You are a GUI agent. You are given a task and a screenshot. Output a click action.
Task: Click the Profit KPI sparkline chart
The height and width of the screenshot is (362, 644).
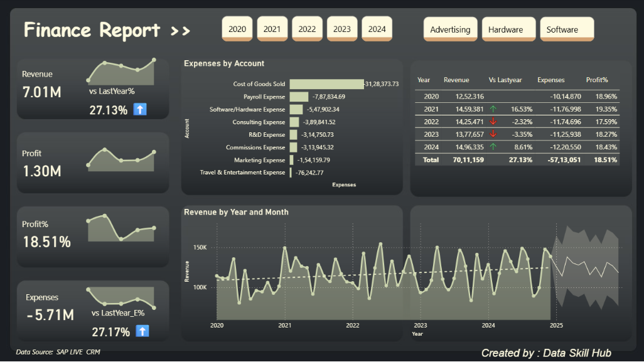coord(121,159)
